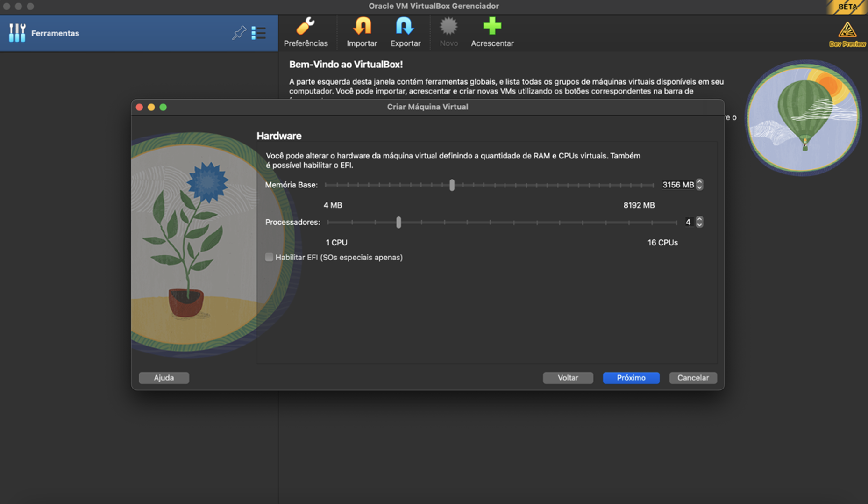Enable the Habilitar EFI checkbox
Viewport: 868px width, 504px height.
click(x=269, y=257)
